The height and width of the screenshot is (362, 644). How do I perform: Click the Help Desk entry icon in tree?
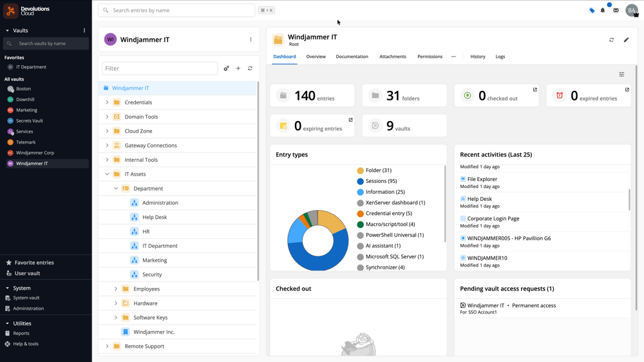coord(135,217)
